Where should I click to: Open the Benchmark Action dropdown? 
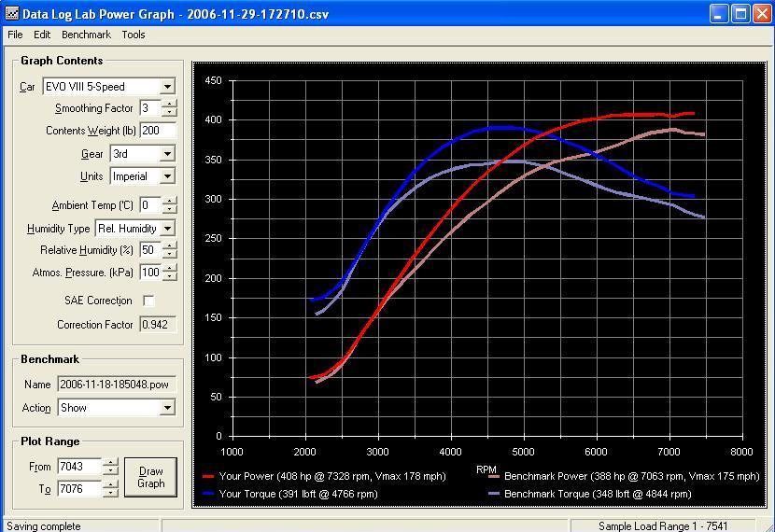(x=167, y=408)
